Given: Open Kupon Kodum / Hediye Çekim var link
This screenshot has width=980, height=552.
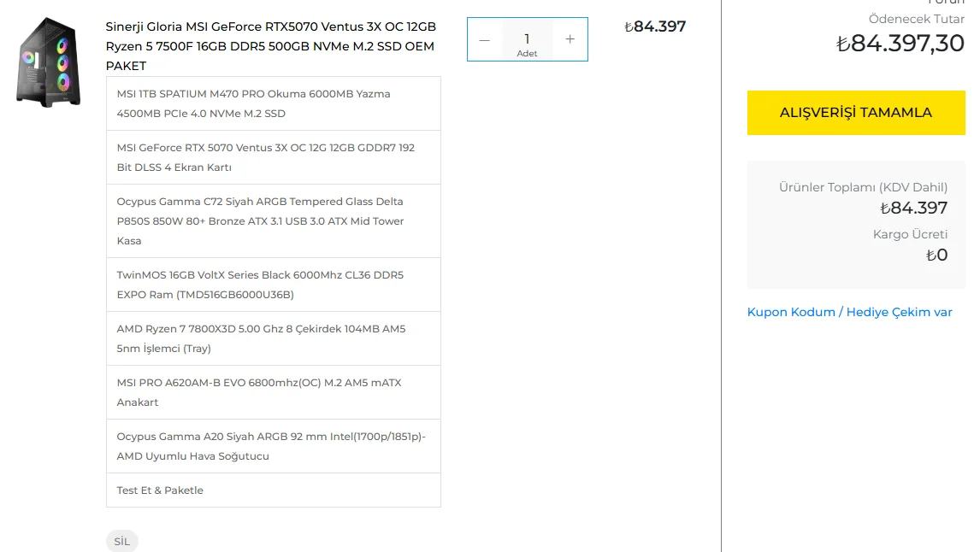Looking at the screenshot, I should click(x=849, y=312).
